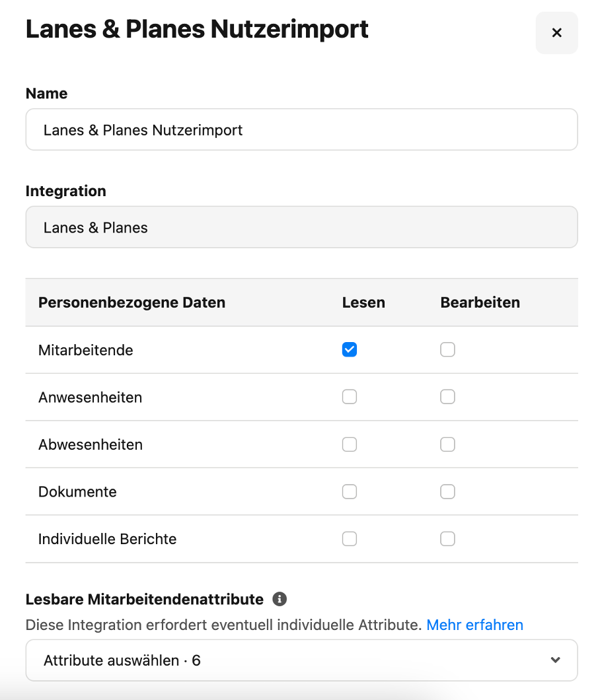The image size is (600, 700).
Task: Click info icon beside Lesbare Mitarbeitendenattribute
Action: click(280, 599)
